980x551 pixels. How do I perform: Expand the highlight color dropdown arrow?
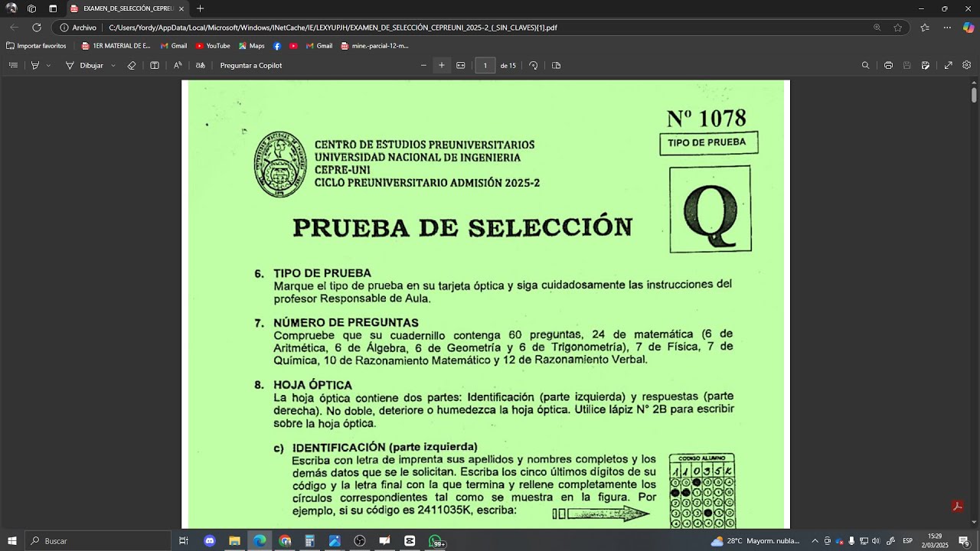[49, 65]
